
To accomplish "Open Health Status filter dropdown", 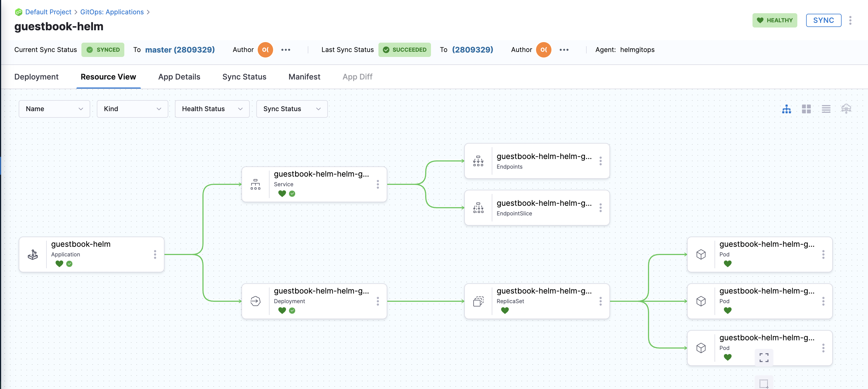I will point(212,109).
